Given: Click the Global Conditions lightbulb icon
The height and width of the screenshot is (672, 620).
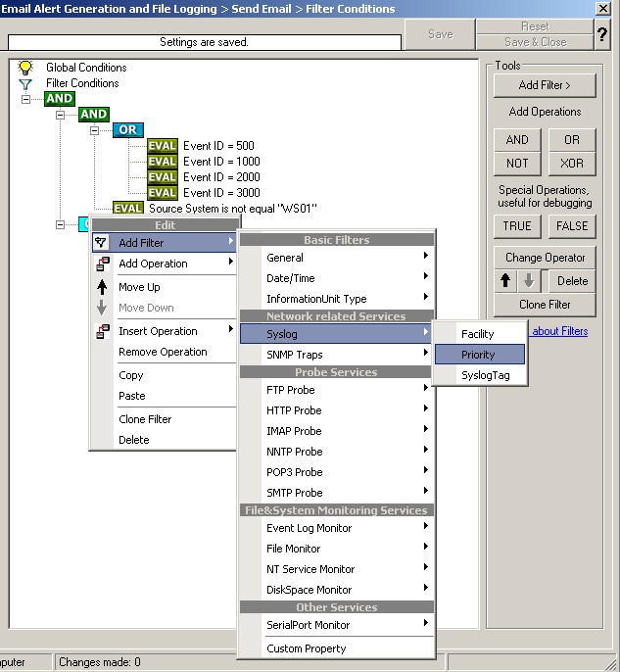Looking at the screenshot, I should [x=25, y=68].
